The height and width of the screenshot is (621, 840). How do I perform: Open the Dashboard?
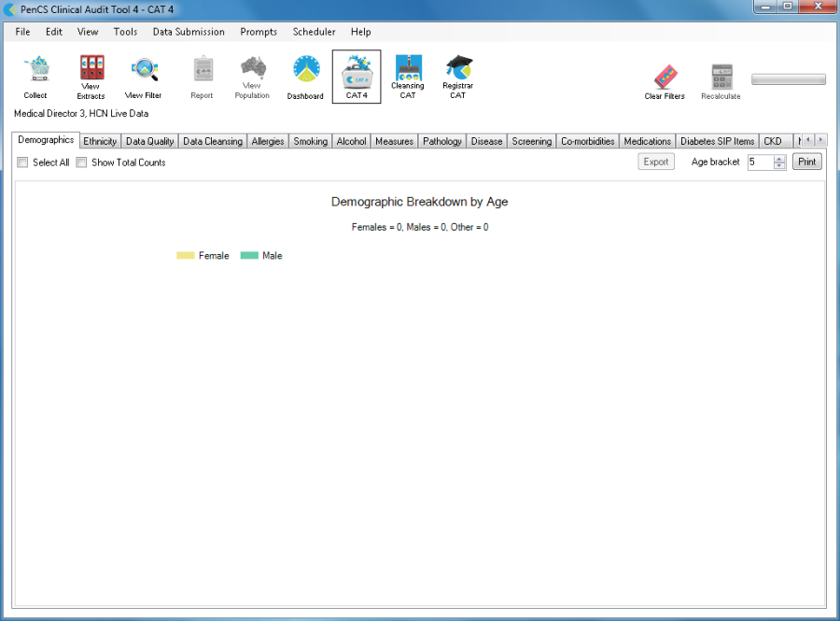(305, 78)
